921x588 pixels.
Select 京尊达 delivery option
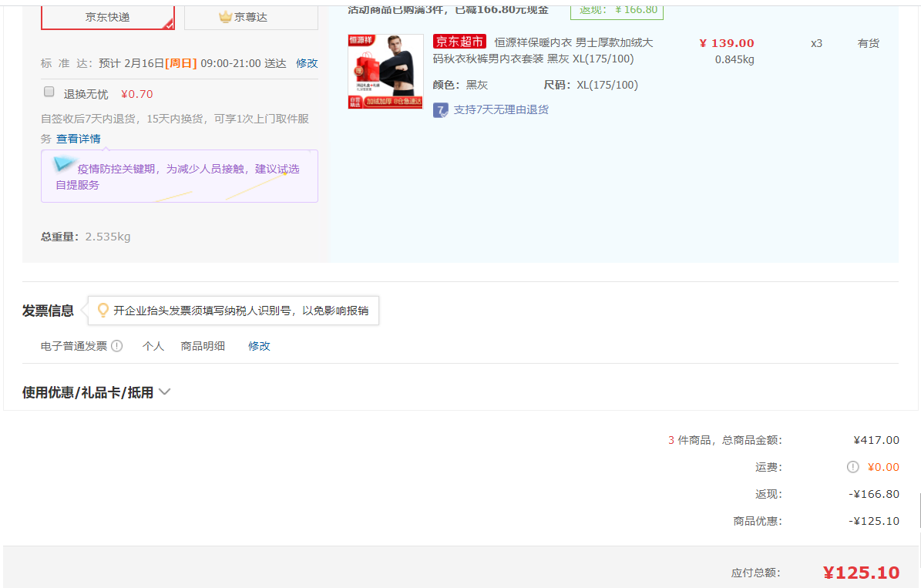250,17
